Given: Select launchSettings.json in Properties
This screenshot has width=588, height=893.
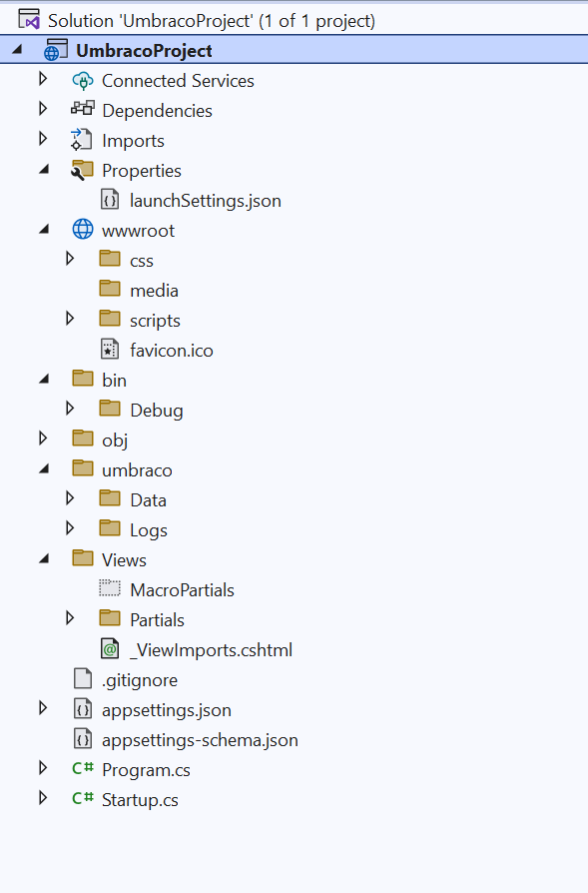Looking at the screenshot, I should (205, 201).
